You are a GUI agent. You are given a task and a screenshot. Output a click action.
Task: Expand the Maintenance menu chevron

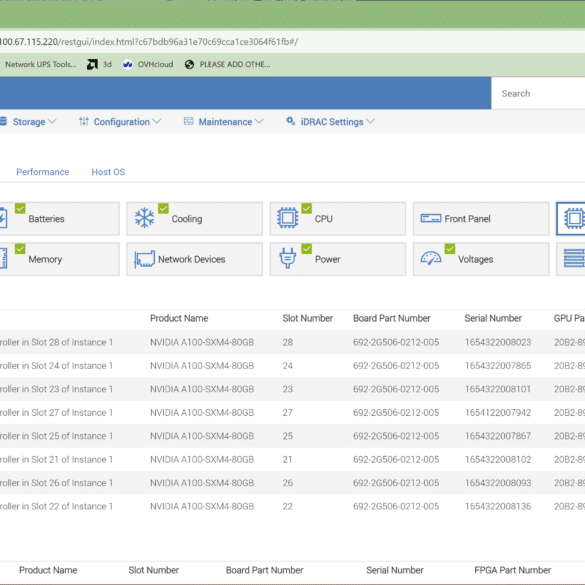(259, 121)
